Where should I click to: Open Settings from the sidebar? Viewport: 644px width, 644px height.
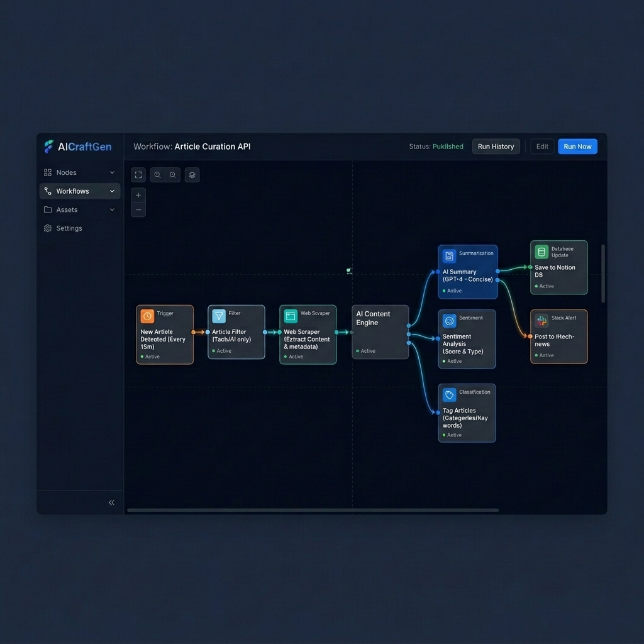[x=80, y=228]
